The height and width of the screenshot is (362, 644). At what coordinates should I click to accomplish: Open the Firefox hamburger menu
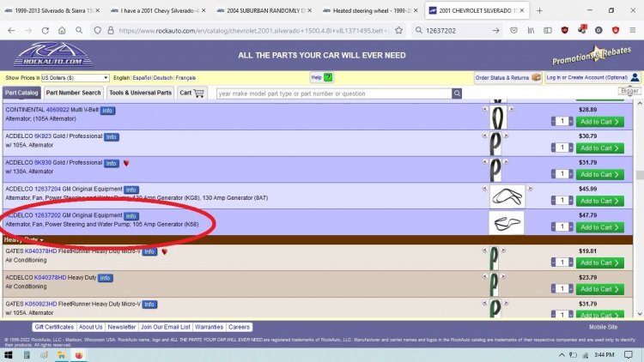click(633, 30)
